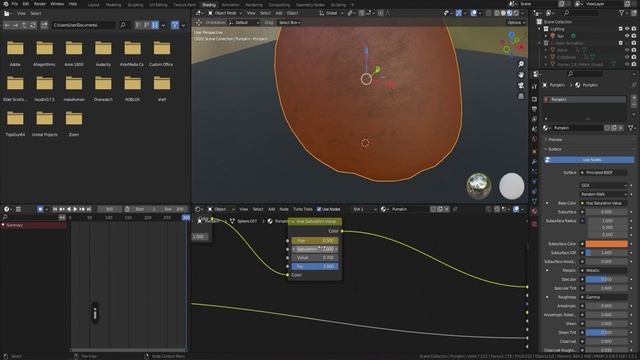Hide the Lighting collection in viewport
Screen dimensions: 640x360
coord(627,29)
